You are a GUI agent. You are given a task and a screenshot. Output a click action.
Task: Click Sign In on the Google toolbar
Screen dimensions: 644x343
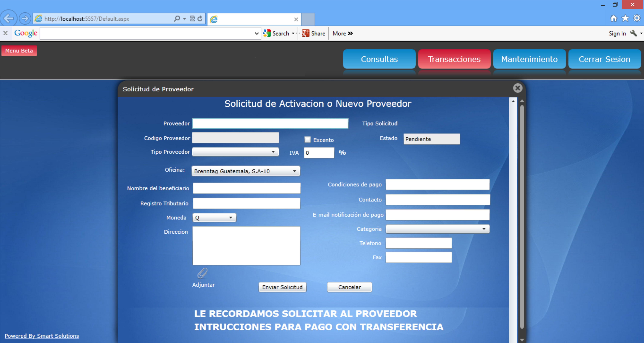[617, 33]
